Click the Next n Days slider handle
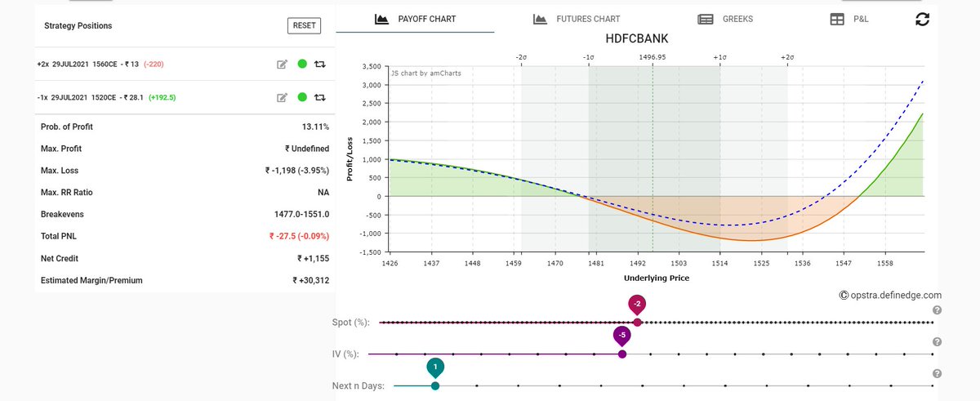Screen dimensions: 980x401 click(x=435, y=385)
